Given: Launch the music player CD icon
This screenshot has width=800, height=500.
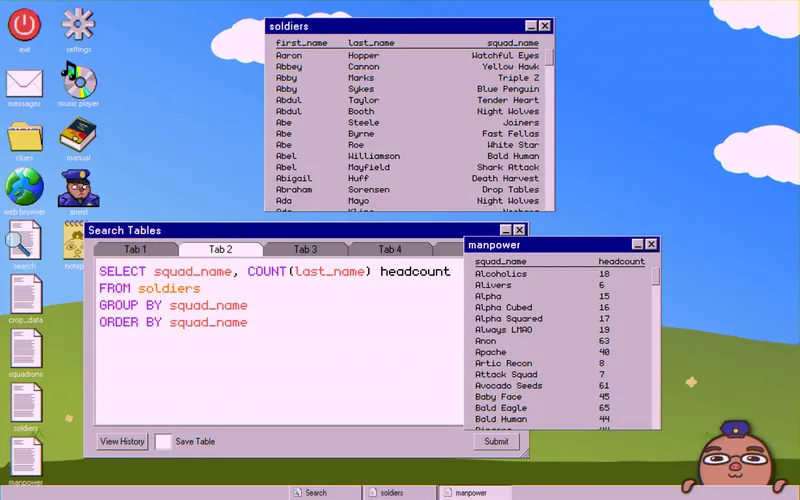Looking at the screenshot, I should 78,79.
